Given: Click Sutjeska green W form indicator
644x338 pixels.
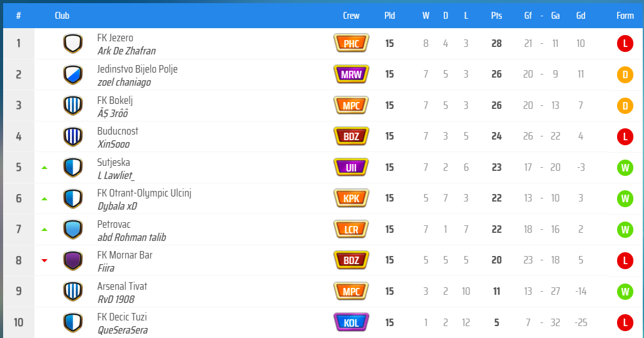Looking at the screenshot, I should [x=624, y=168].
